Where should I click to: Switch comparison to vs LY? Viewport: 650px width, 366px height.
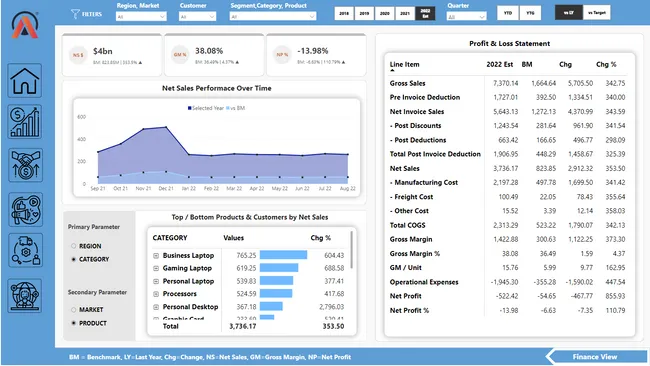click(569, 13)
